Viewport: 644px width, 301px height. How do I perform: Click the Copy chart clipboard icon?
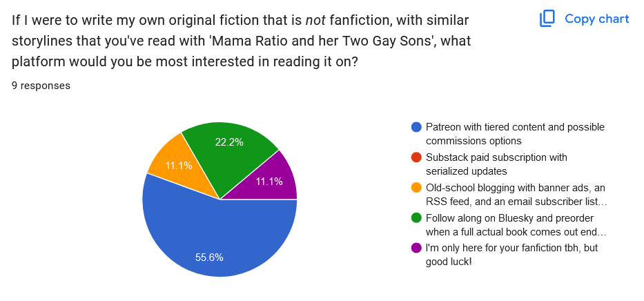pos(547,19)
